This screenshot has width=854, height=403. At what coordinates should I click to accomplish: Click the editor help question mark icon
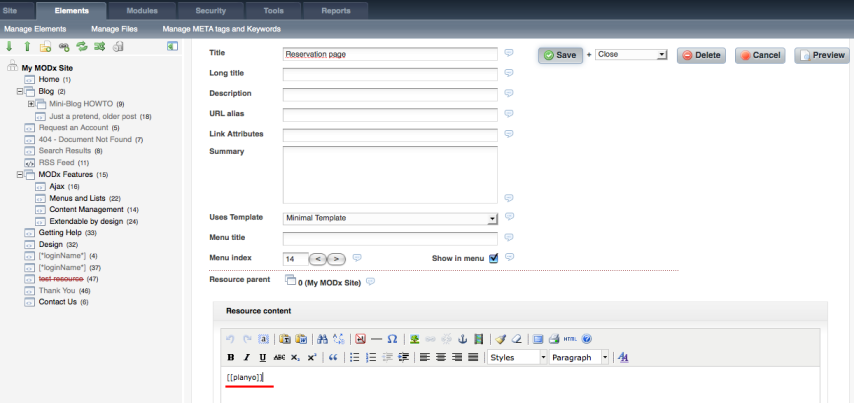(587, 339)
